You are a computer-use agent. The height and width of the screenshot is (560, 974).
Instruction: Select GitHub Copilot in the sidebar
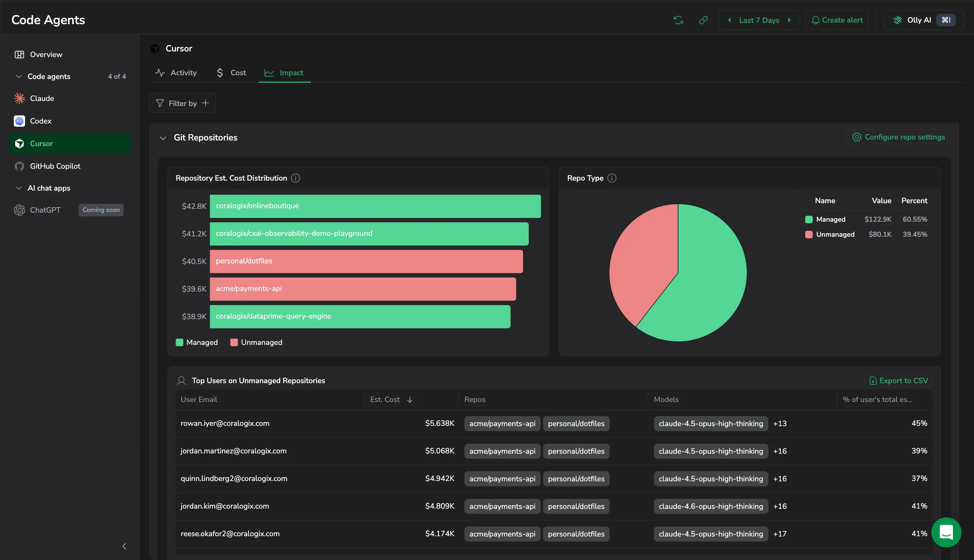pos(70,166)
